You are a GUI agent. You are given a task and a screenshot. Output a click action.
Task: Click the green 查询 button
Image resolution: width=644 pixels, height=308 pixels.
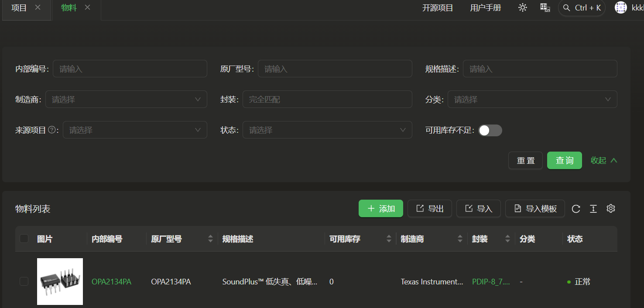click(564, 160)
